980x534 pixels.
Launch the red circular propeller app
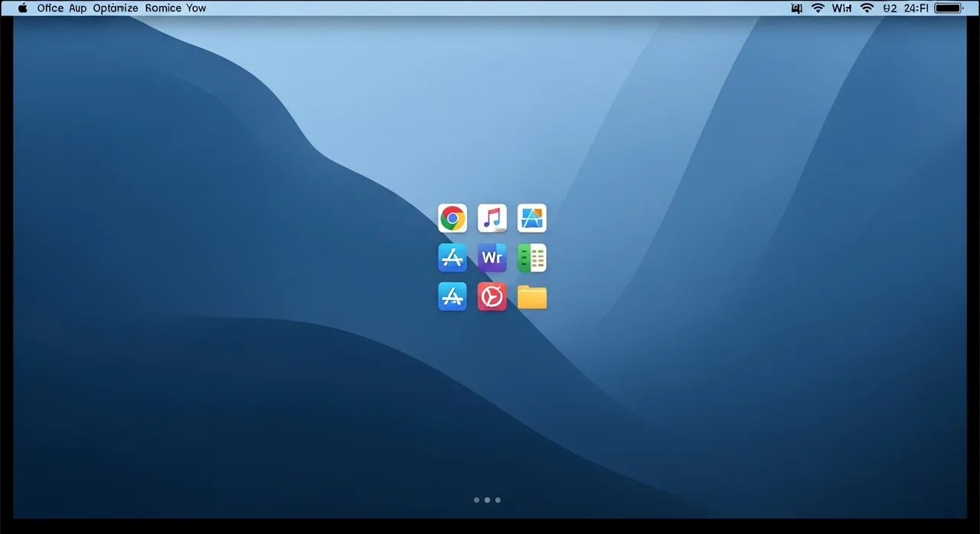point(492,297)
